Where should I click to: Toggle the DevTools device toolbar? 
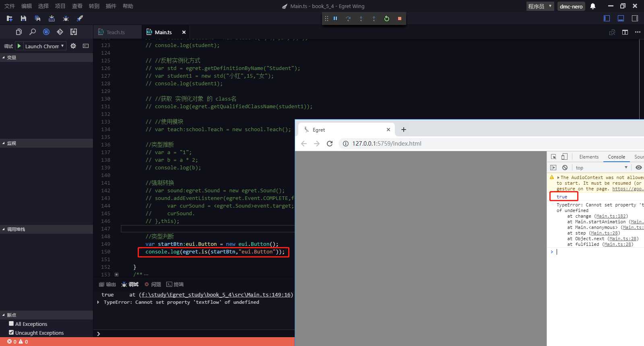pyautogui.click(x=564, y=157)
